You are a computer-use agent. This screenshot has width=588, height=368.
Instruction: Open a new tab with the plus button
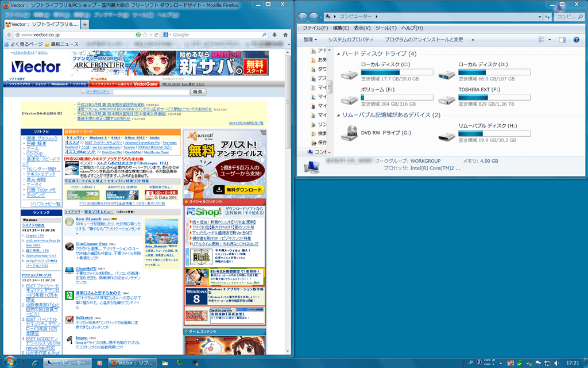[x=85, y=24]
